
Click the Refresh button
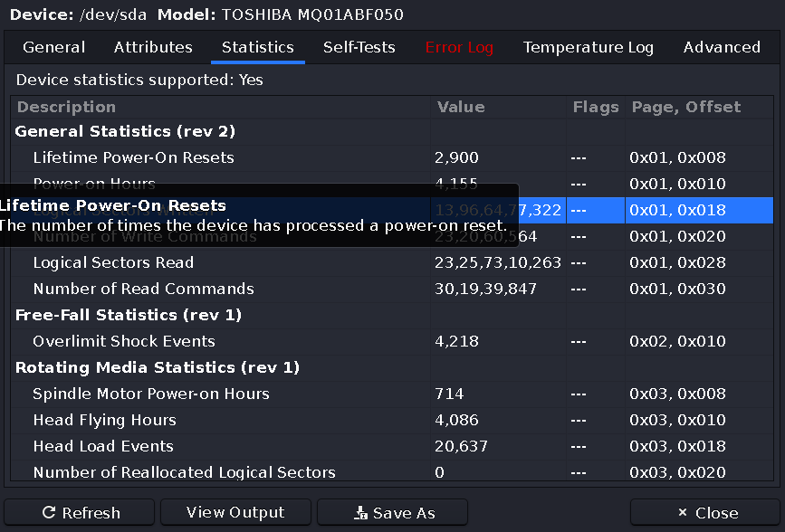81,513
